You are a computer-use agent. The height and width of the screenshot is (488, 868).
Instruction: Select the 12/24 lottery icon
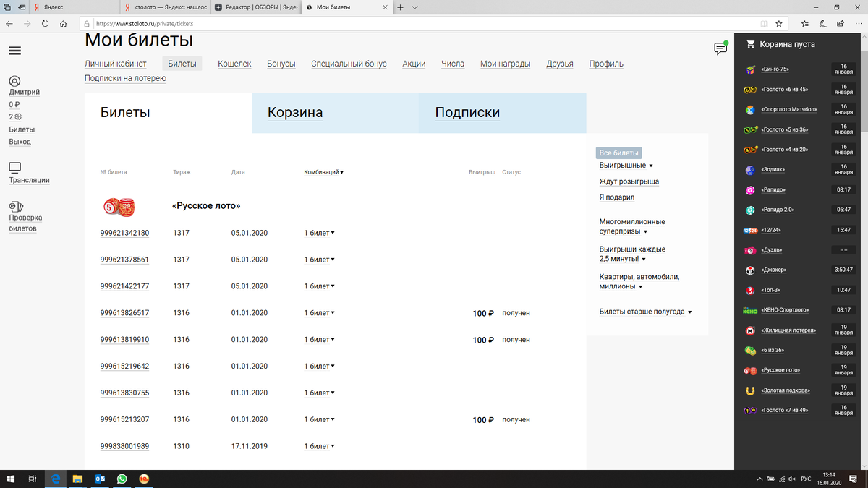tap(750, 230)
